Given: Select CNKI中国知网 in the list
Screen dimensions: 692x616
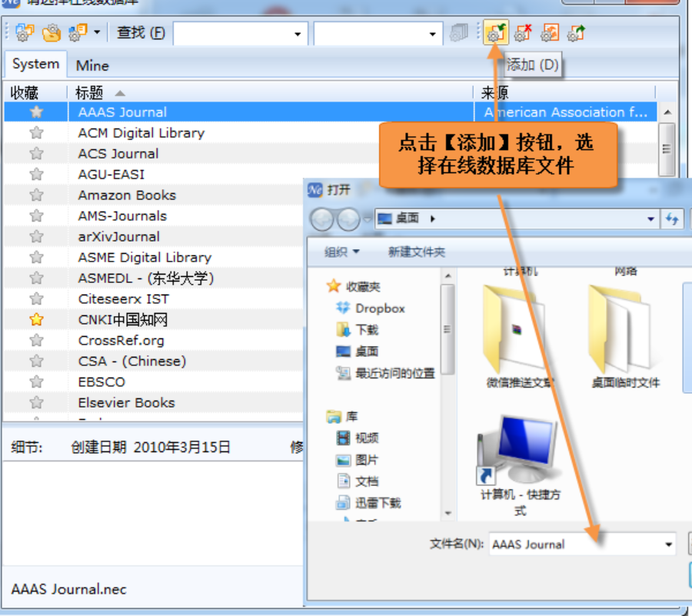Looking at the screenshot, I should (x=123, y=319).
